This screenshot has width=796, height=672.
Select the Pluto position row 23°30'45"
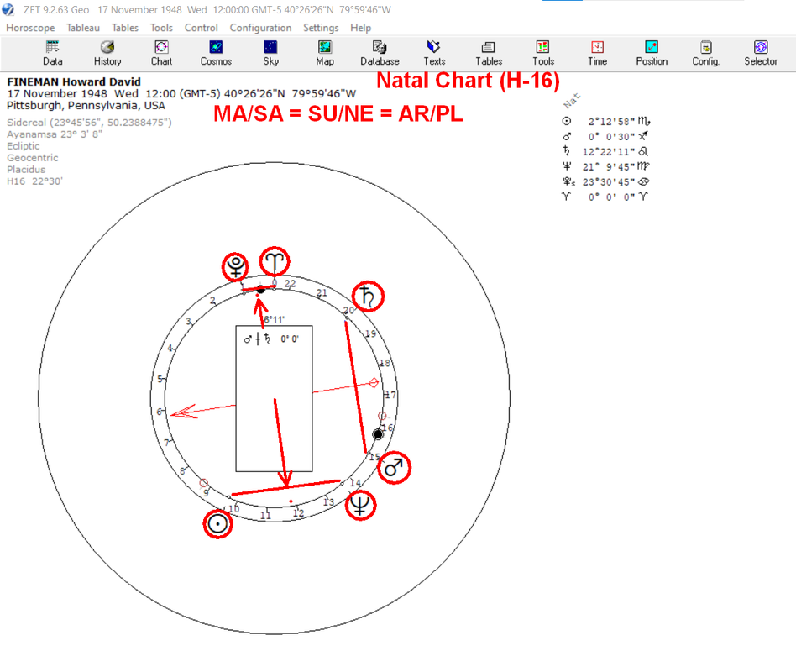[605, 181]
